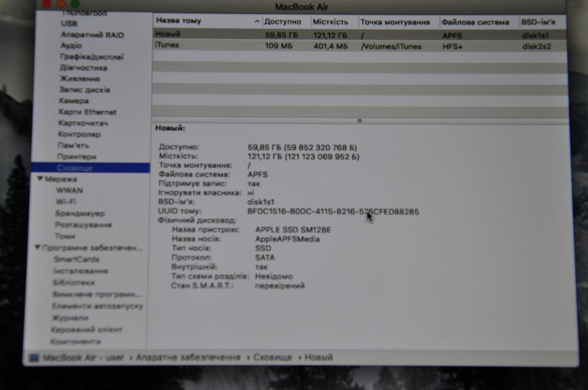588x390 pixels.
Task: Click Апаратне забезпечення in path bar
Action: pyautogui.click(x=188, y=358)
